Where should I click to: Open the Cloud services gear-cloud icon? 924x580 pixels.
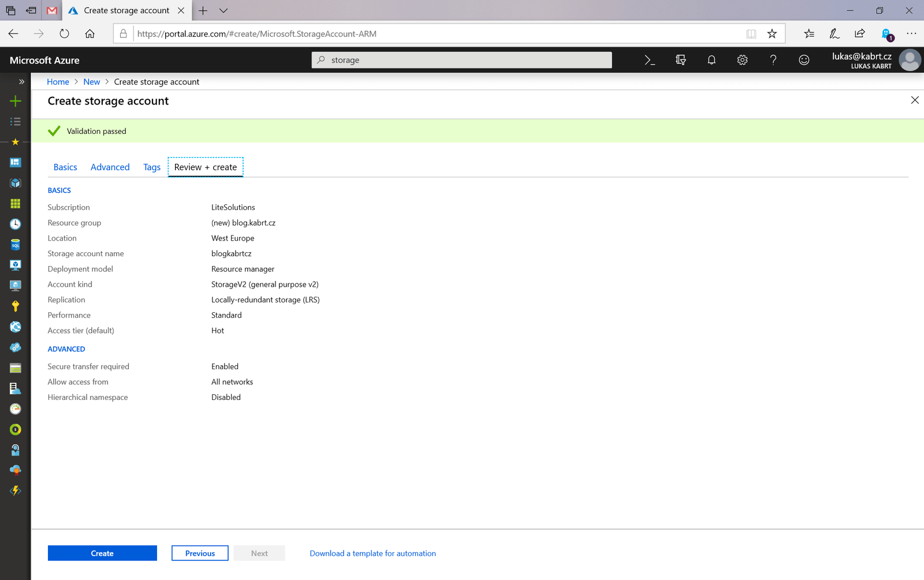tap(16, 347)
